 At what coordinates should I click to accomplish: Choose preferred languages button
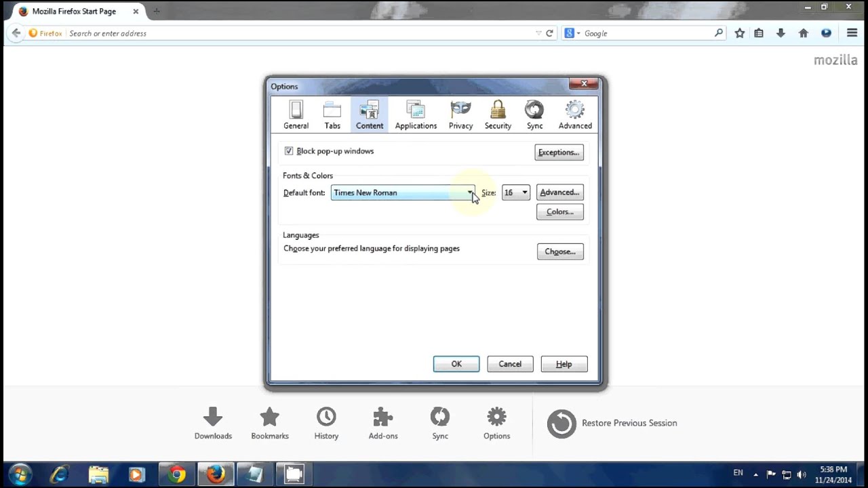tap(560, 251)
